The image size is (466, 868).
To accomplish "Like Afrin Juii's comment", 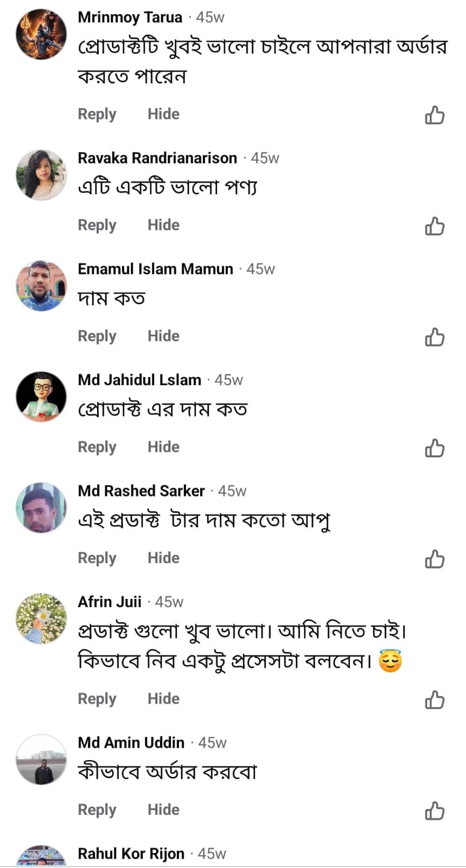I will click(x=435, y=700).
